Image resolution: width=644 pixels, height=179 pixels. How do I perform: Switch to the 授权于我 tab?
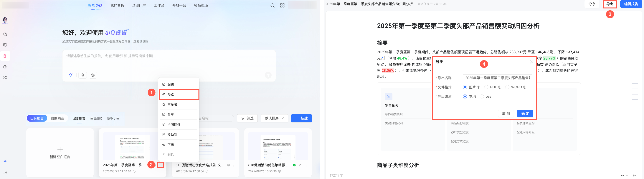click(x=113, y=118)
